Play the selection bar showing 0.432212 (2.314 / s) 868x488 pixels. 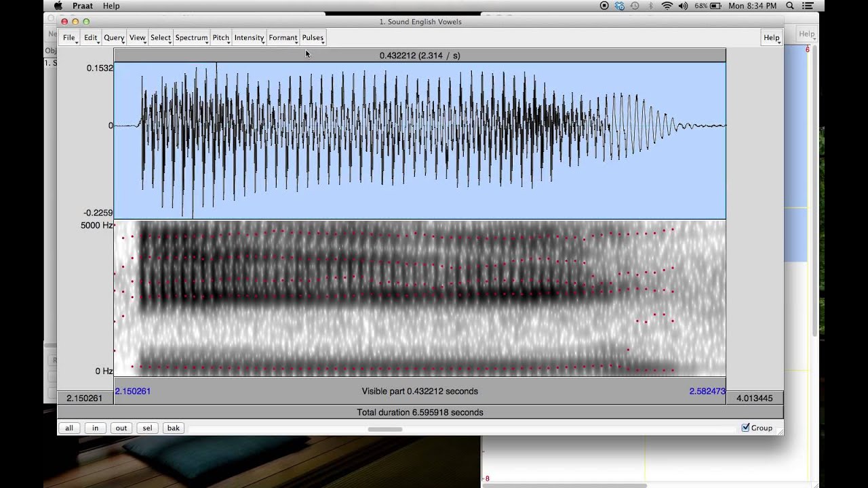[420, 56]
